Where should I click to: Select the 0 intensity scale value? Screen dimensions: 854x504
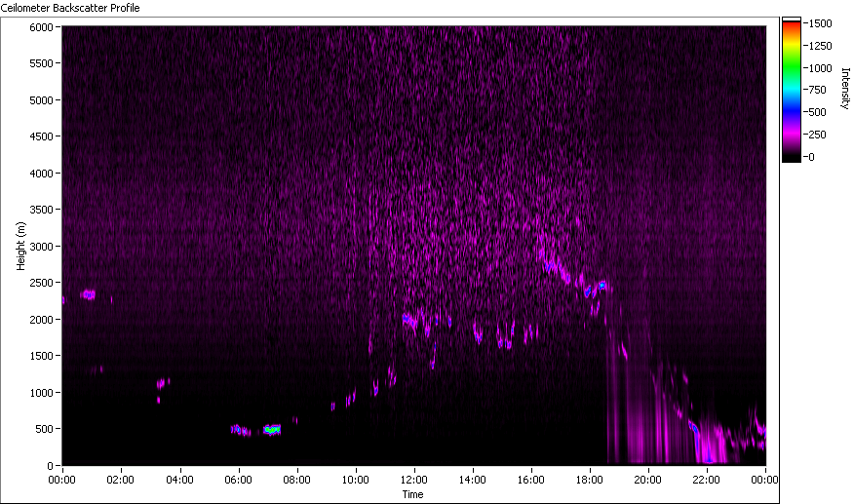pyautogui.click(x=812, y=157)
